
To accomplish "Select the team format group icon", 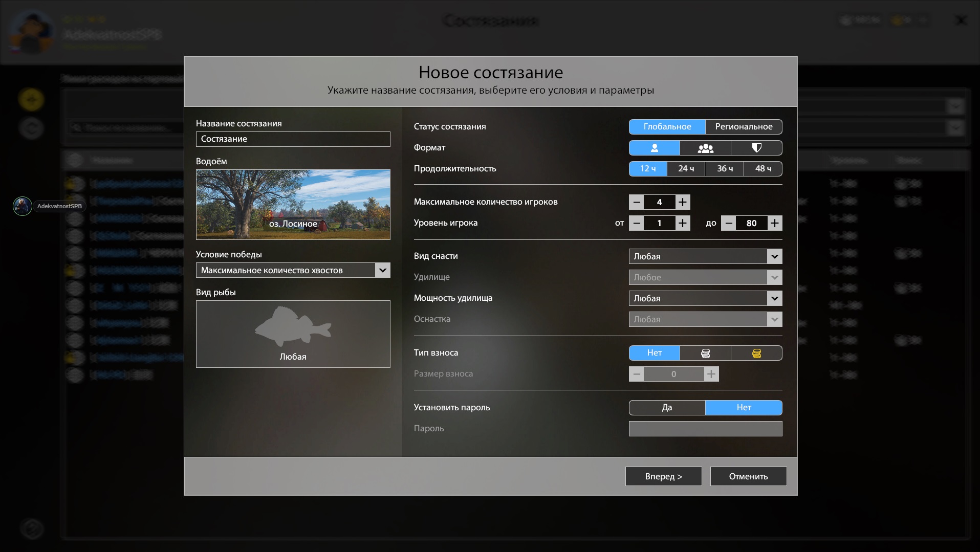I will (x=705, y=148).
